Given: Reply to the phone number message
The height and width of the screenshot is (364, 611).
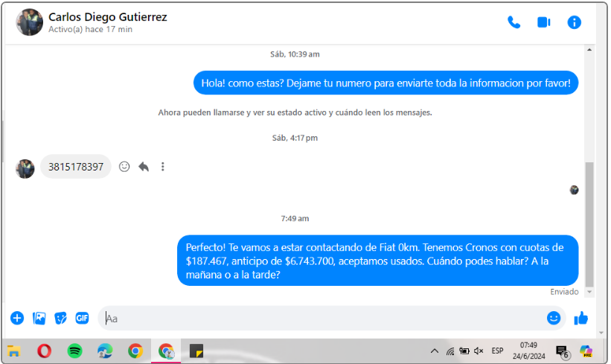Looking at the screenshot, I should 144,167.
